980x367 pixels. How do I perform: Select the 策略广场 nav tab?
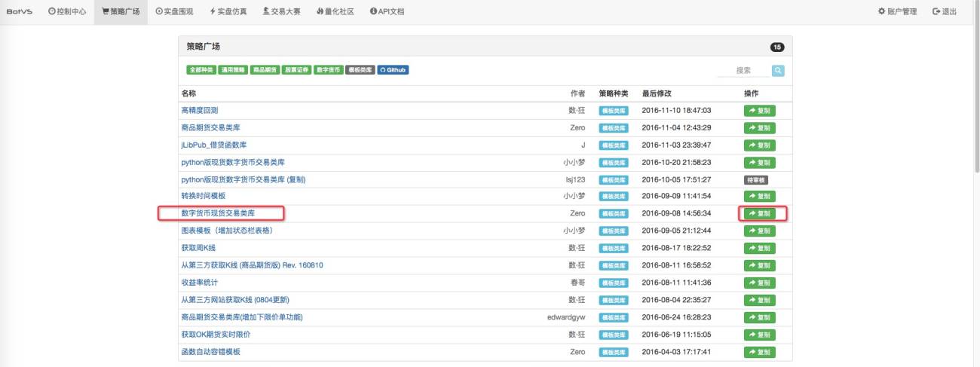pyautogui.click(x=121, y=12)
